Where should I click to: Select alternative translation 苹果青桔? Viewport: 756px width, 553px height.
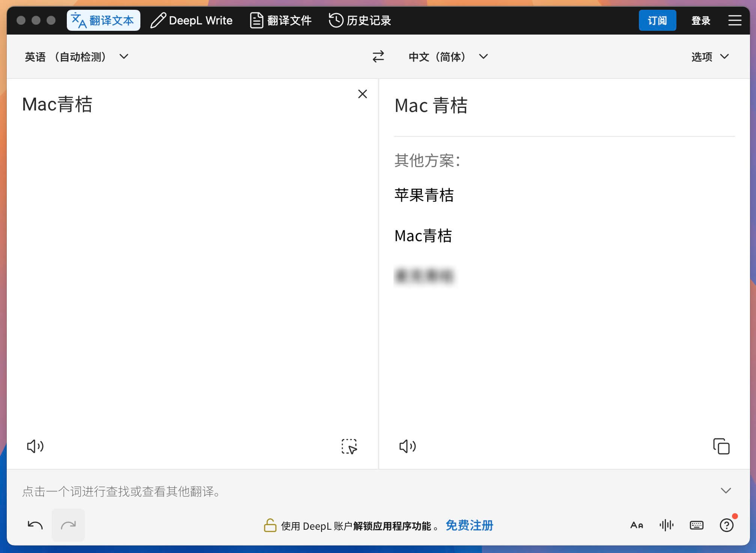pyautogui.click(x=424, y=195)
